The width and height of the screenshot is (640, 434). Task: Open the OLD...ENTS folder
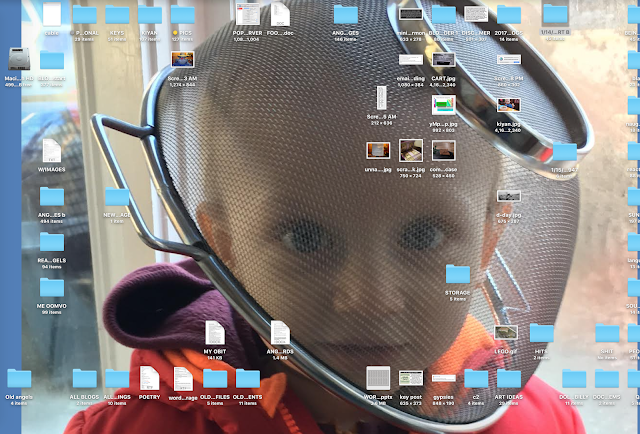[x=248, y=378]
